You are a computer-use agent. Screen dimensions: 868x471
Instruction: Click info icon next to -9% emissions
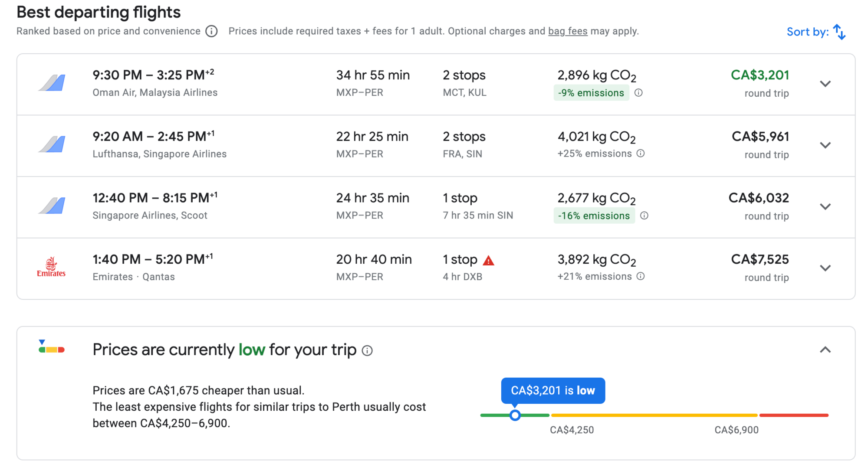[638, 93]
